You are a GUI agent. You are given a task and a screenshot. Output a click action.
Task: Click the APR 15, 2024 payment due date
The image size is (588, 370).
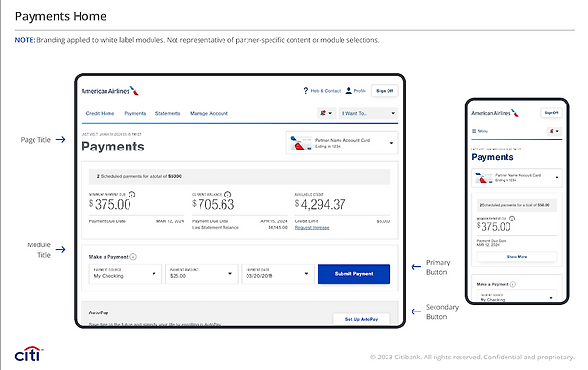273,221
